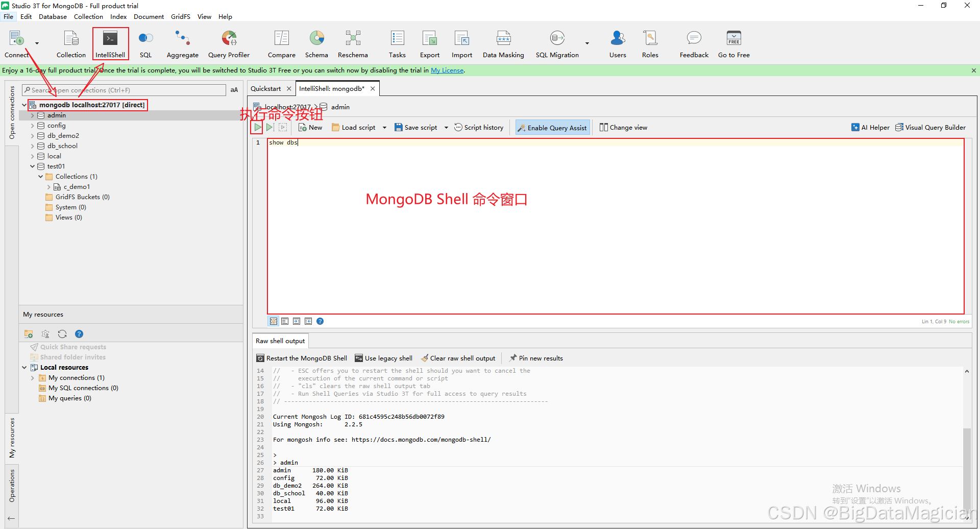
Task: Close the IntelliShell: mongodb tab
Action: point(373,88)
